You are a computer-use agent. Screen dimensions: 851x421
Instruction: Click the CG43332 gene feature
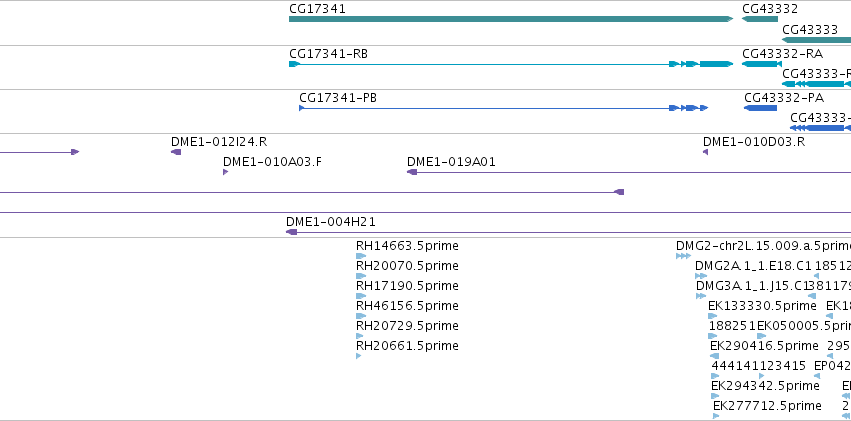tap(760, 19)
